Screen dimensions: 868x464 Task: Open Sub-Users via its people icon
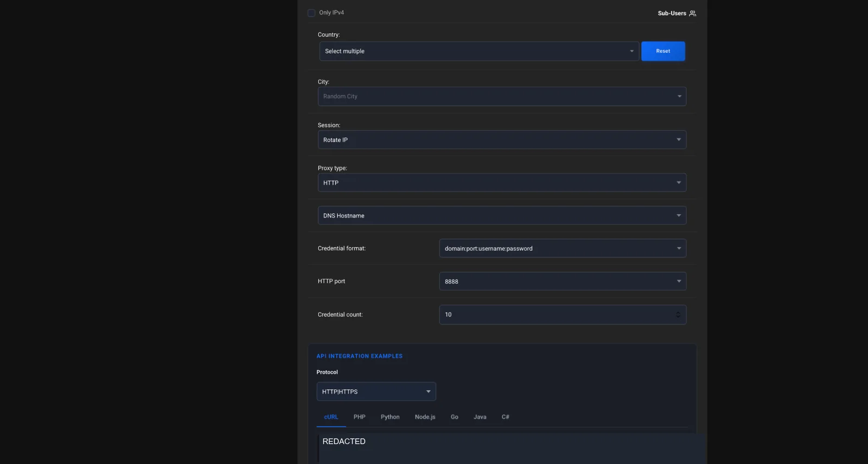point(692,14)
